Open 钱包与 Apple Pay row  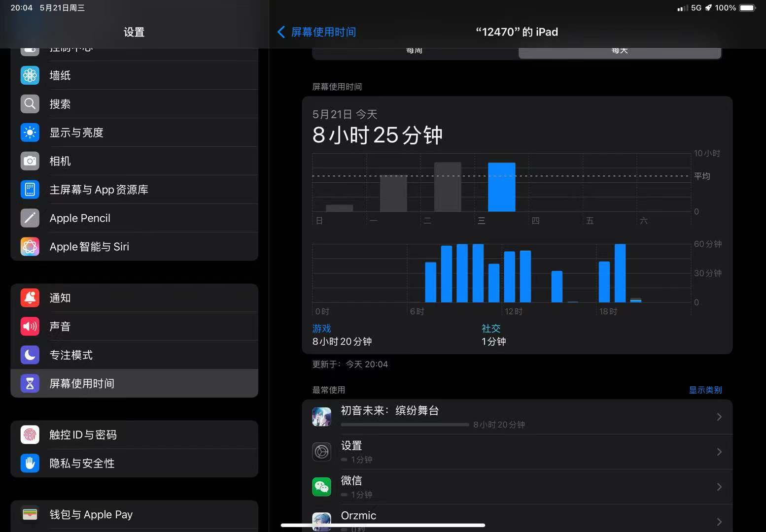(135, 515)
